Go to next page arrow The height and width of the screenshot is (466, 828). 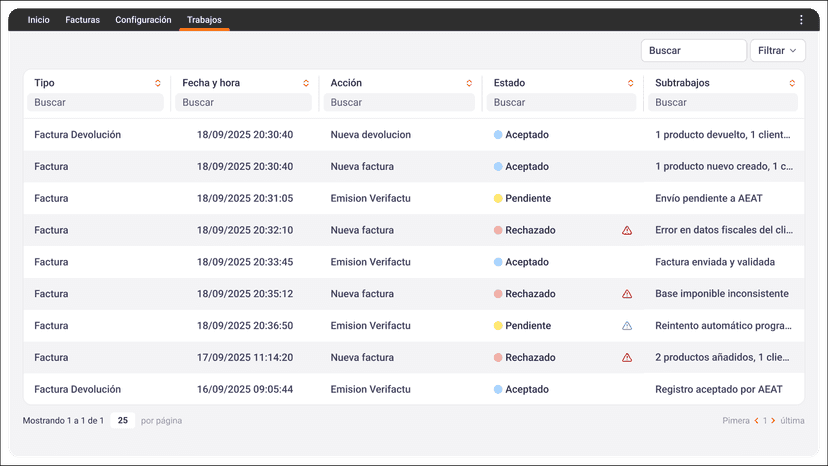click(x=773, y=421)
